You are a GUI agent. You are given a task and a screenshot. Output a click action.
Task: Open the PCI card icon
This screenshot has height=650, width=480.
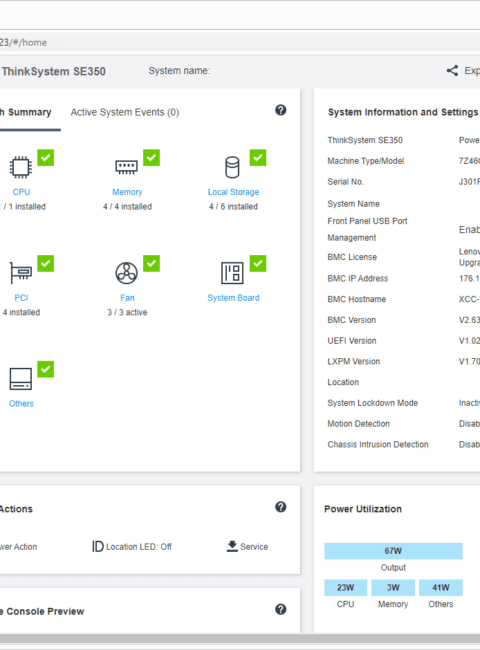click(20, 273)
